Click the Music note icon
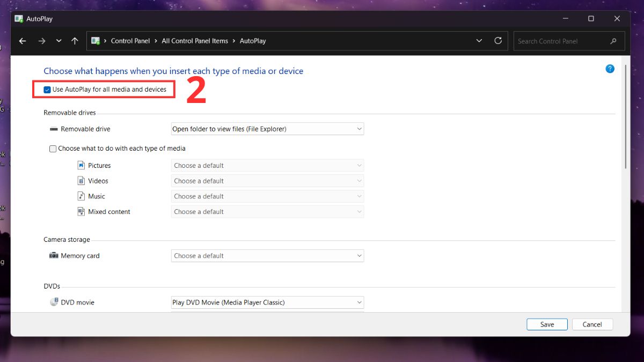This screenshot has width=644, height=362. [x=81, y=196]
